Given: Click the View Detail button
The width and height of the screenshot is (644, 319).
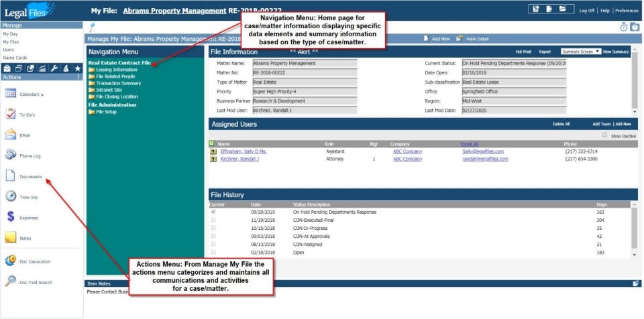Looking at the screenshot, I should pos(472,39).
